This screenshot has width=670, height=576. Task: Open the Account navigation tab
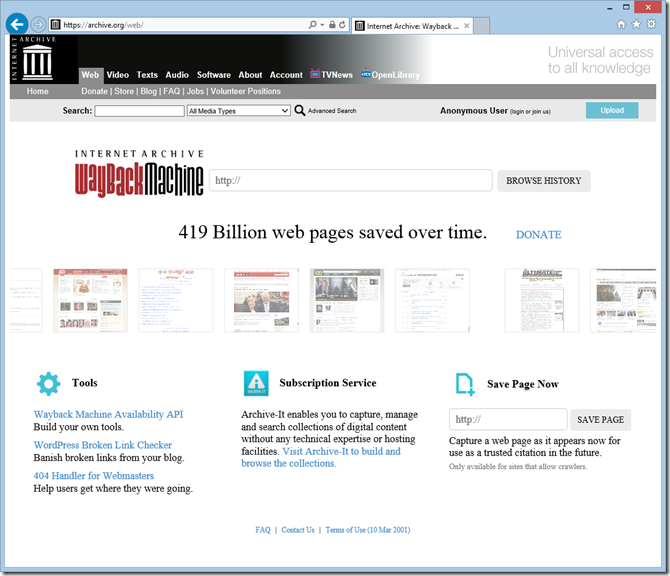tap(286, 75)
